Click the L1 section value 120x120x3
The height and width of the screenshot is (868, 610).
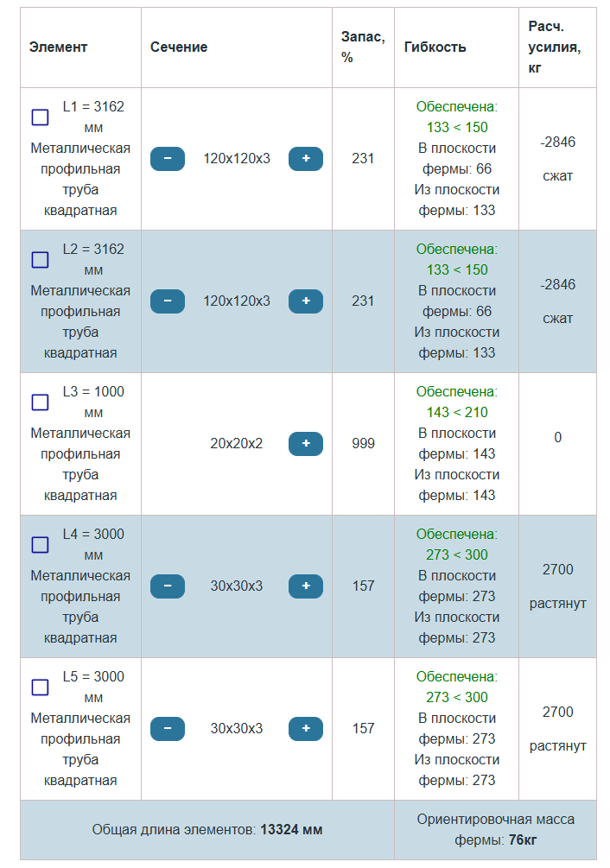coord(237,159)
